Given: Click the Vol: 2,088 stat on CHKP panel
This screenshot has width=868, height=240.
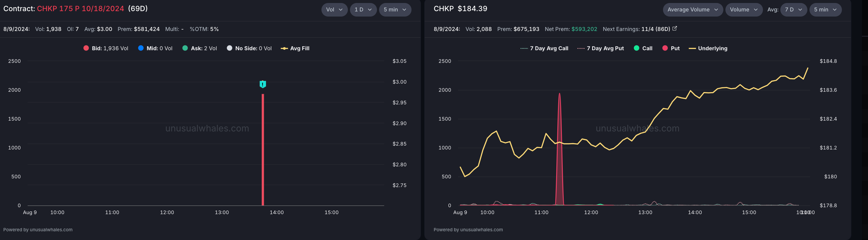Looking at the screenshot, I should tap(478, 29).
